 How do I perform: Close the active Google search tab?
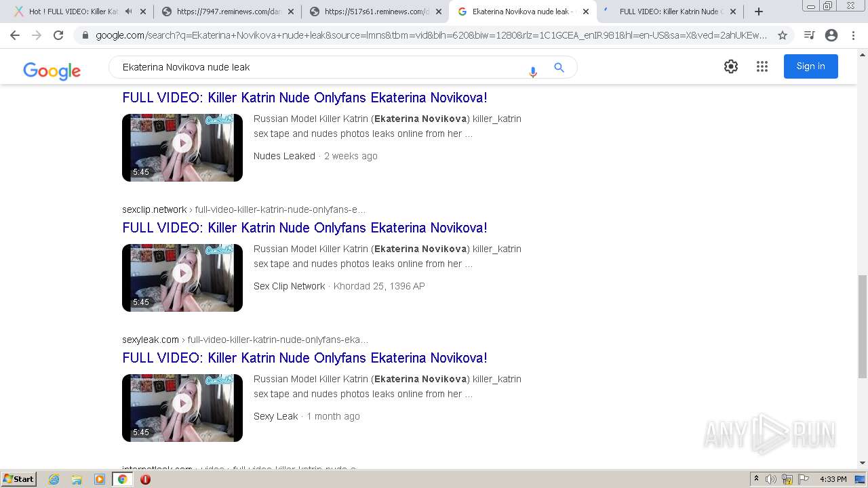tap(586, 12)
